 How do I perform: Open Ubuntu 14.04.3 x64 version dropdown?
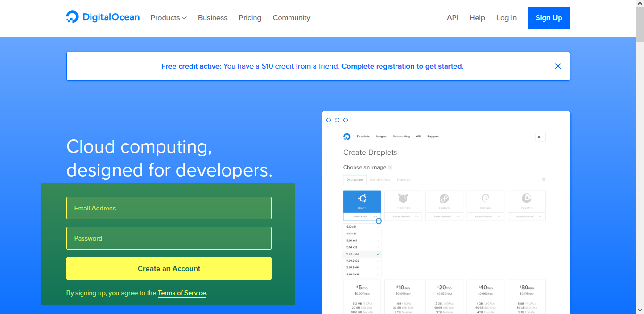(362, 217)
